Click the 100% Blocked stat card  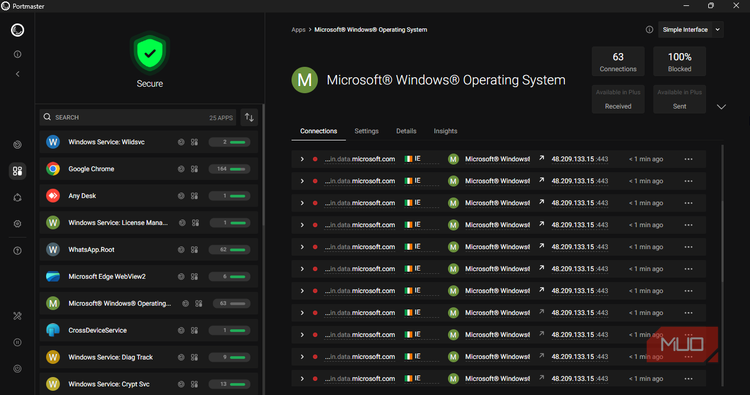679,62
